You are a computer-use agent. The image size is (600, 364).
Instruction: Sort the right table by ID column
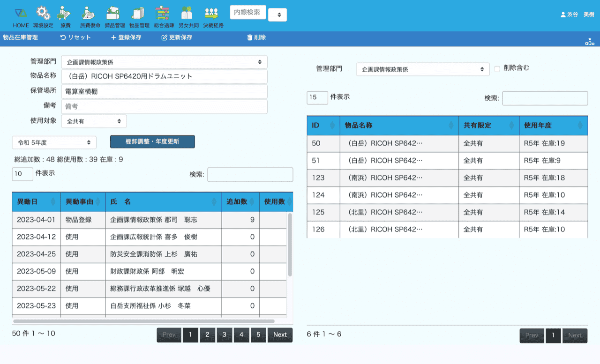point(323,126)
